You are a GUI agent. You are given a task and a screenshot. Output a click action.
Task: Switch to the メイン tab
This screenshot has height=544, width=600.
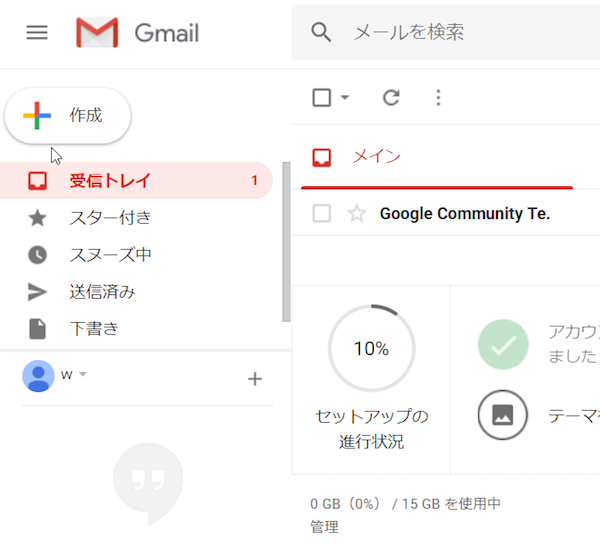point(436,157)
